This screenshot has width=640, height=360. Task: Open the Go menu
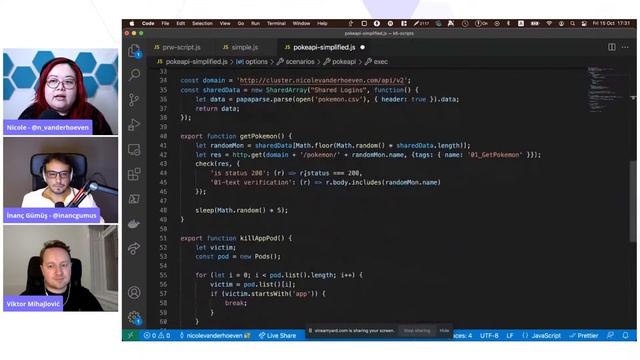[241, 24]
